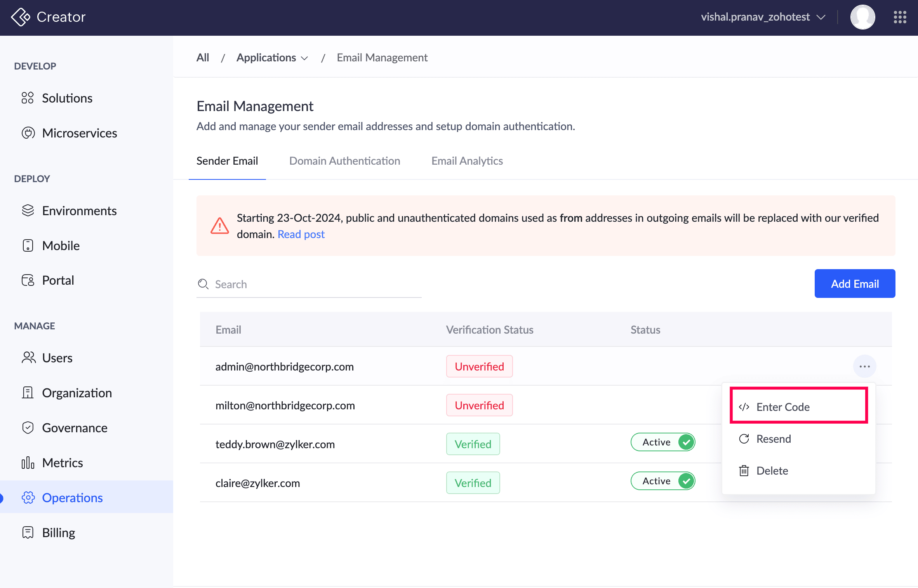Open the vishal.pranav_zohotest account dropdown
Image resolution: width=918 pixels, height=588 pixels.
click(763, 17)
